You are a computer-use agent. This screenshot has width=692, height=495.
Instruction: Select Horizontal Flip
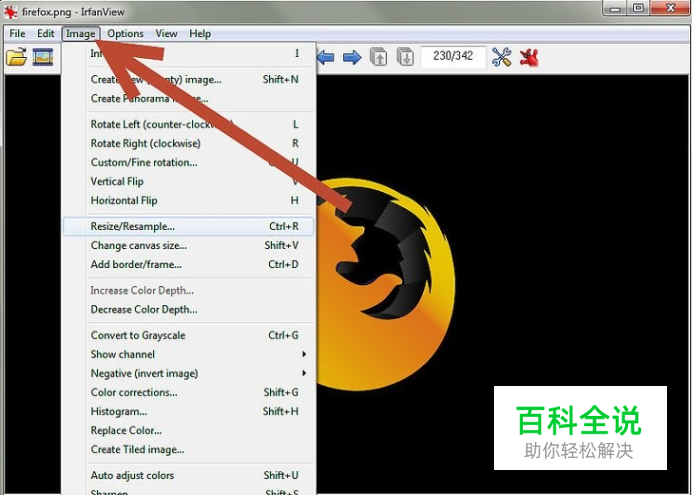188,200
